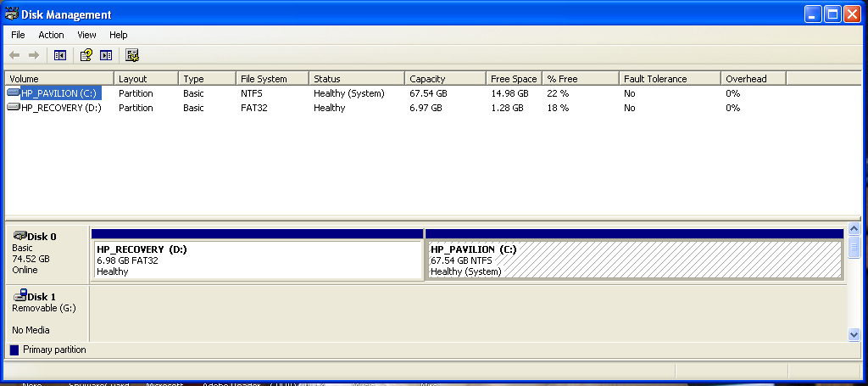Click the Healthy (System) status cell
This screenshot has width=868, height=386.
point(348,93)
